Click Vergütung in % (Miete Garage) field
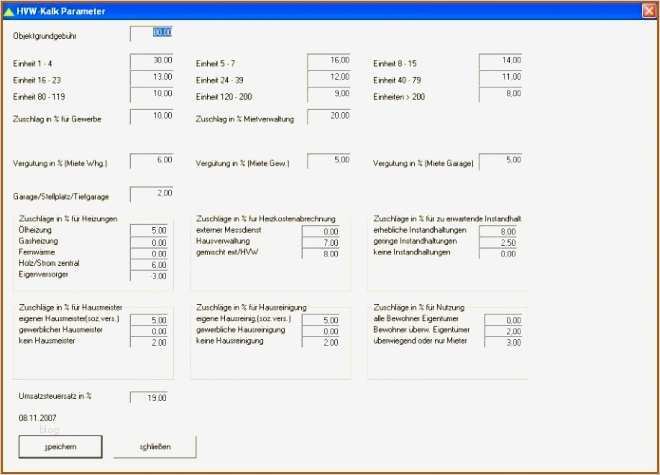Screen dimensions: 660x475 point(500,161)
